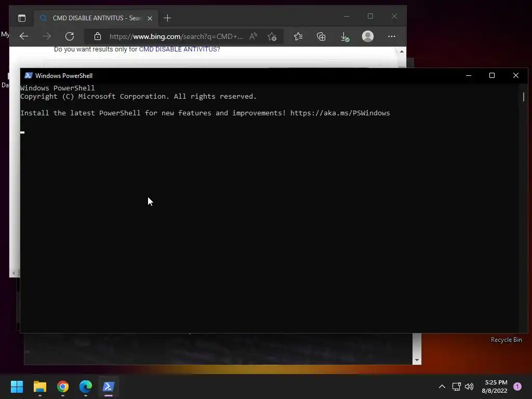
Task: View site information lock icon
Action: 98,36
